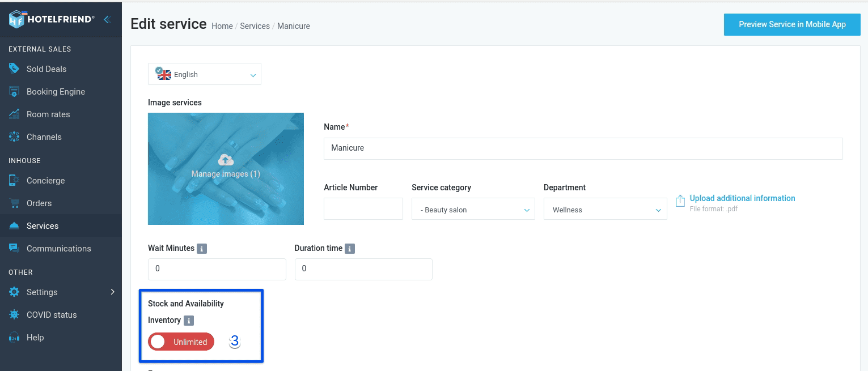Open the English language dropdown
Image resolution: width=868 pixels, height=371 pixels.
[x=205, y=74]
